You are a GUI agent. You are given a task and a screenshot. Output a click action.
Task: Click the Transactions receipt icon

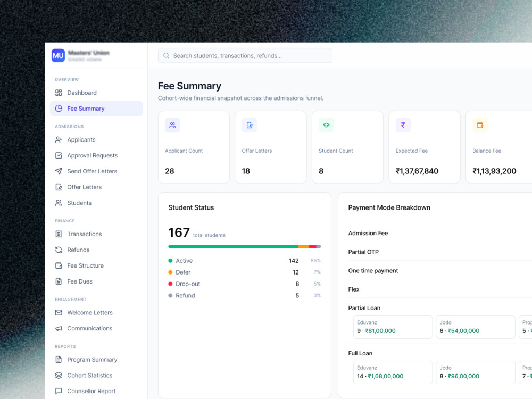coord(59,234)
